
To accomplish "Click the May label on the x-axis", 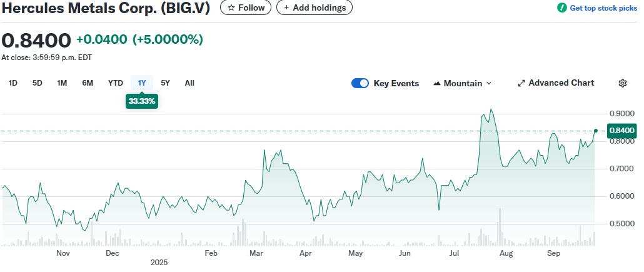I will click(356, 253).
